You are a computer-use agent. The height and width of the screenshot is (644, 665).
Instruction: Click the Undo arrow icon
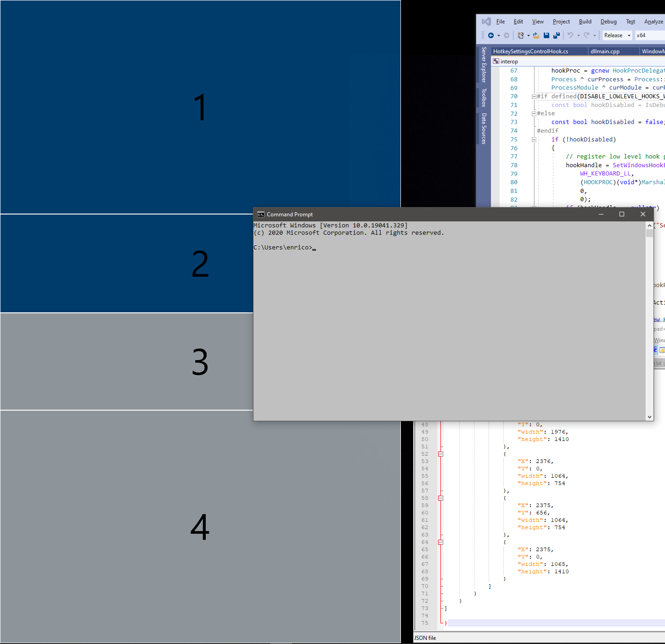[570, 35]
